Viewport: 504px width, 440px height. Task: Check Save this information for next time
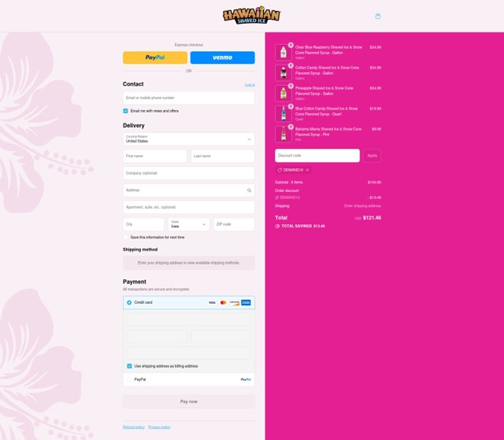coord(125,238)
